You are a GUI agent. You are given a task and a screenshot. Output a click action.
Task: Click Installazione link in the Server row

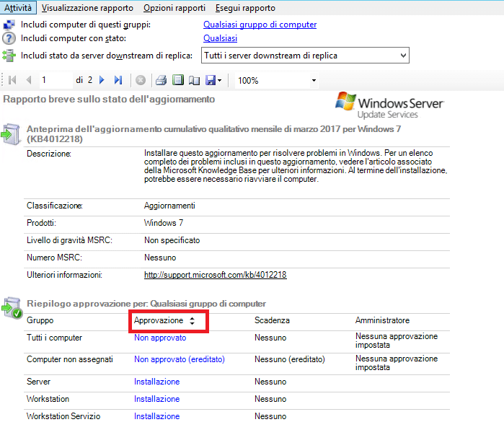[x=157, y=382]
